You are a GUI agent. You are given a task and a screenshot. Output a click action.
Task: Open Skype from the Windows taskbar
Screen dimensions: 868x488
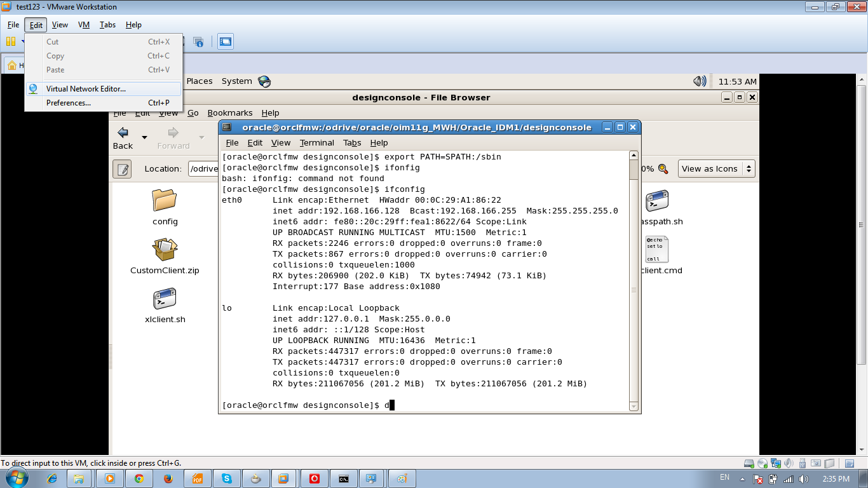tap(226, 480)
